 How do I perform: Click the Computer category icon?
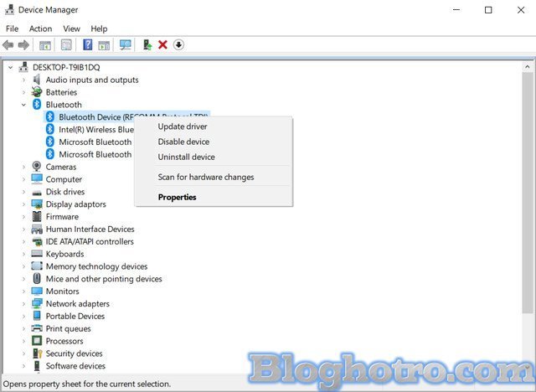(37, 178)
